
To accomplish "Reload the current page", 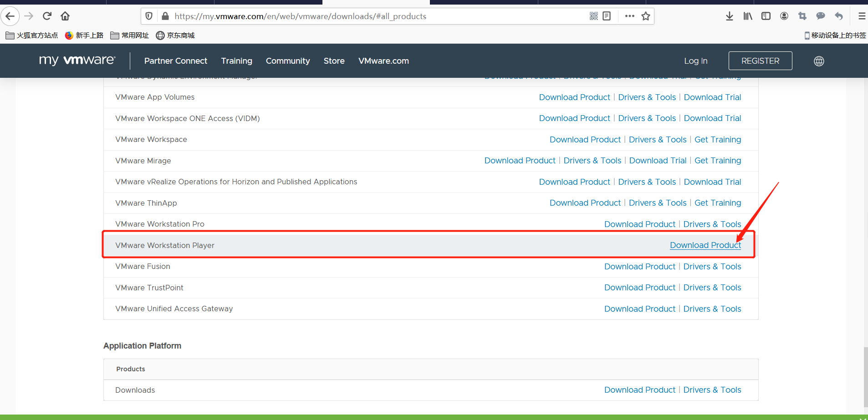I will point(47,16).
